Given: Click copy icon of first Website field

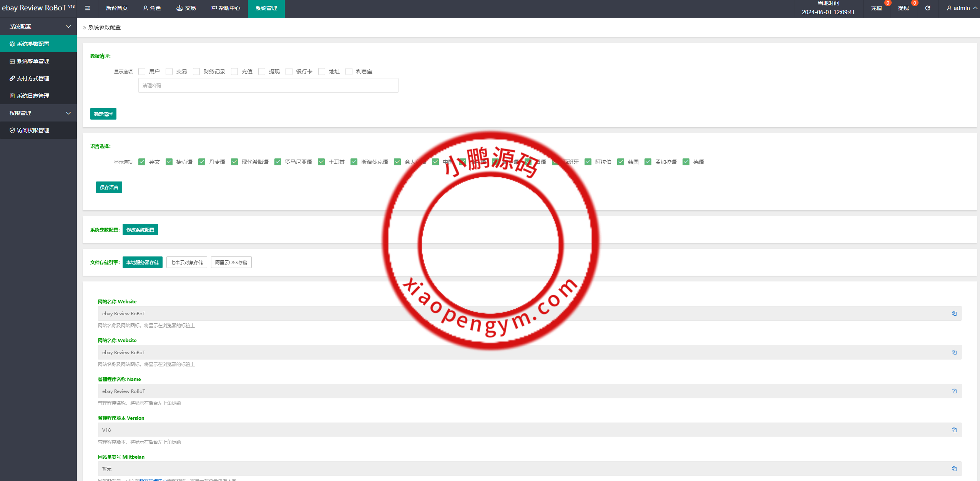Looking at the screenshot, I should (954, 313).
